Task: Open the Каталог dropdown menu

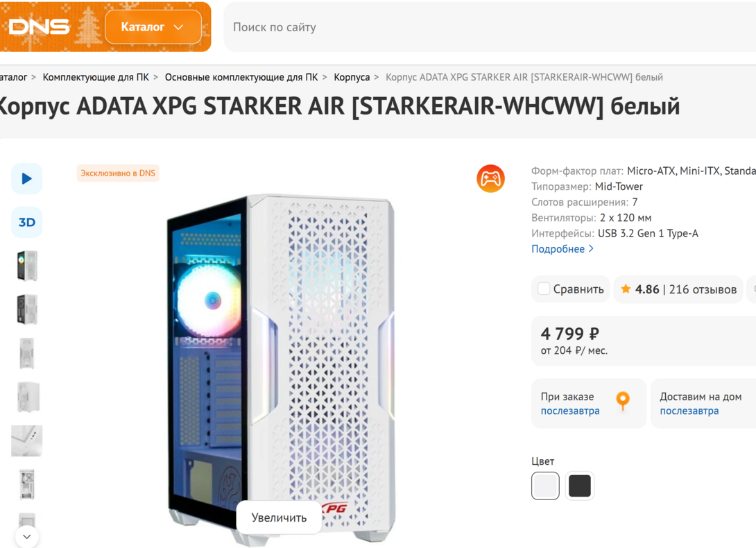Action: (153, 27)
